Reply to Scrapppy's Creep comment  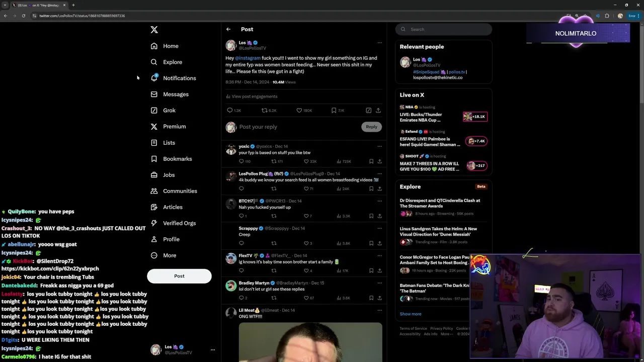coord(242,243)
